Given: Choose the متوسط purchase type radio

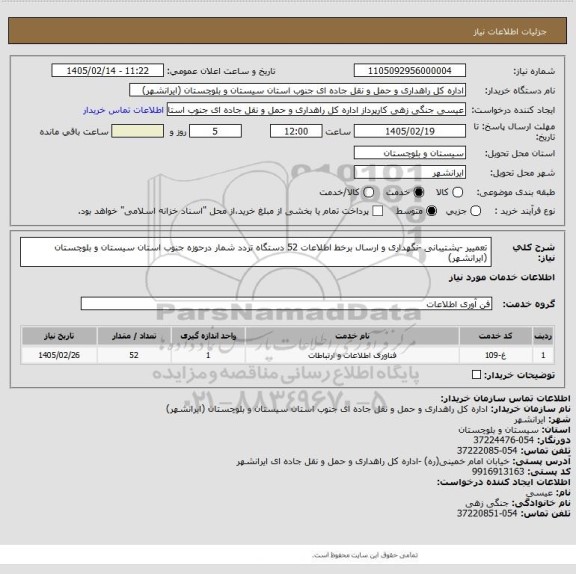Looking at the screenshot, I should coord(432,211).
